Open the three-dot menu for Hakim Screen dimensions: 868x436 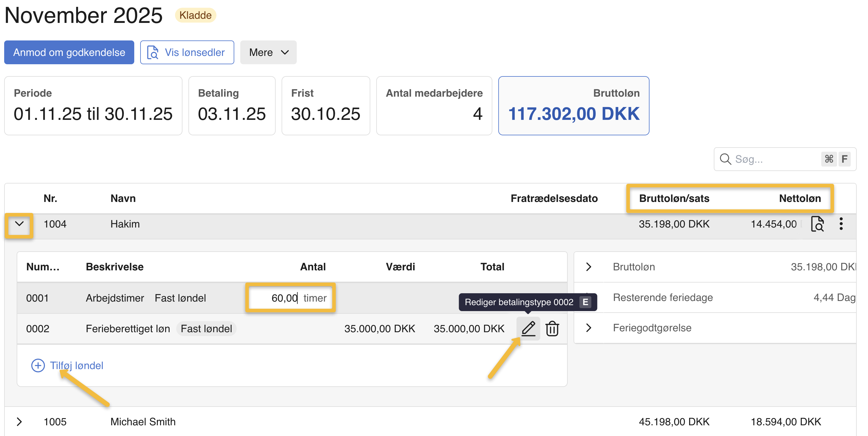[841, 224]
